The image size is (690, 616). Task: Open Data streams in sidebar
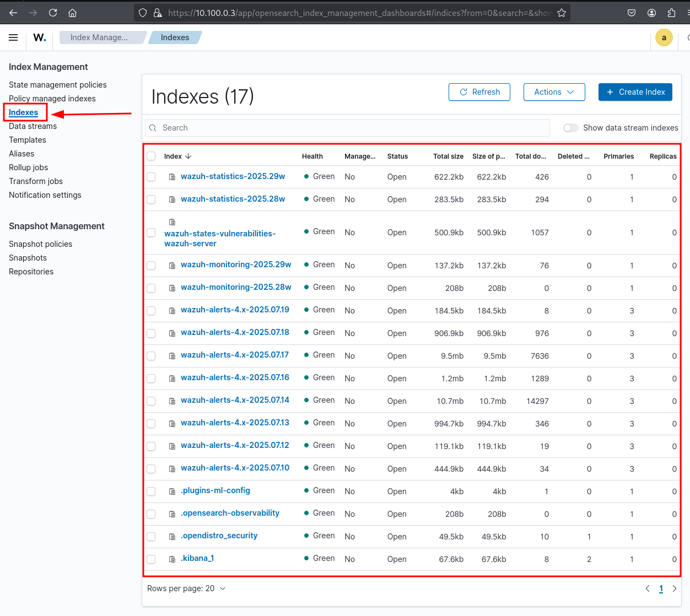click(33, 126)
